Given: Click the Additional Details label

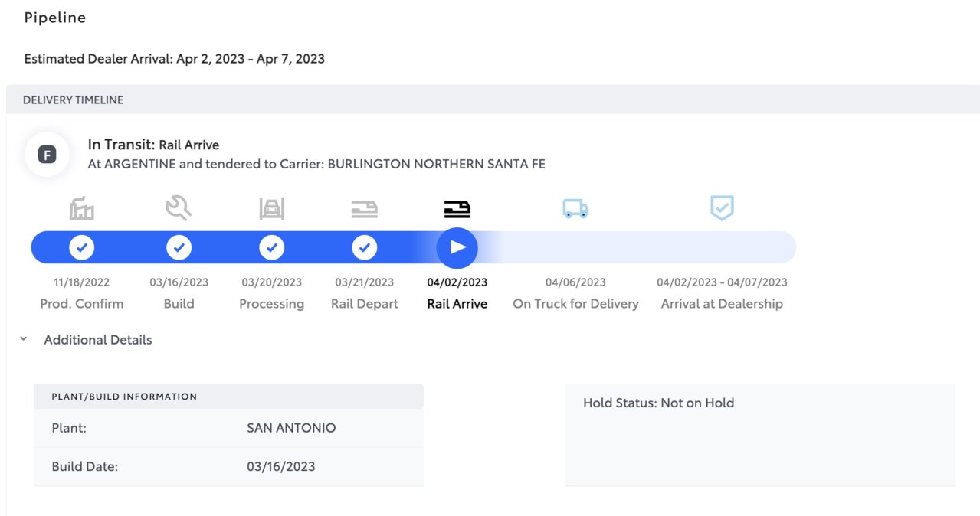Looking at the screenshot, I should [x=98, y=340].
